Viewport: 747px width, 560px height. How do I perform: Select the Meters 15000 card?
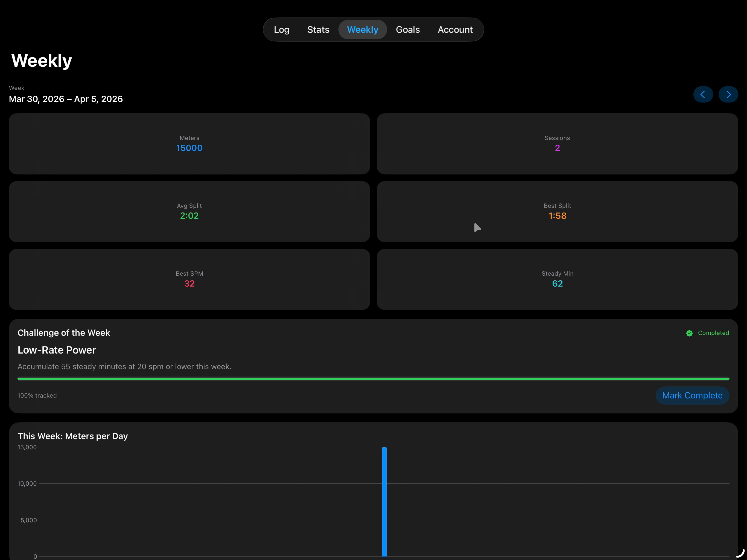point(189,144)
